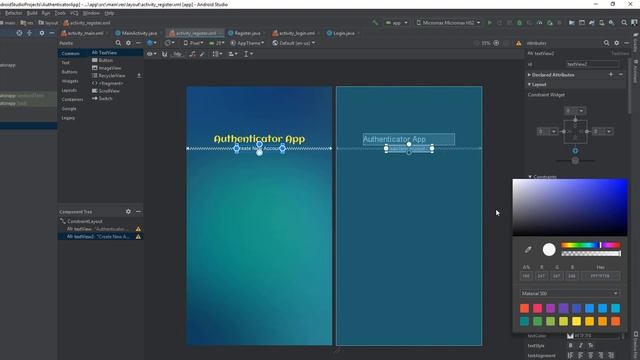Click the hue slider bar

coord(591,245)
